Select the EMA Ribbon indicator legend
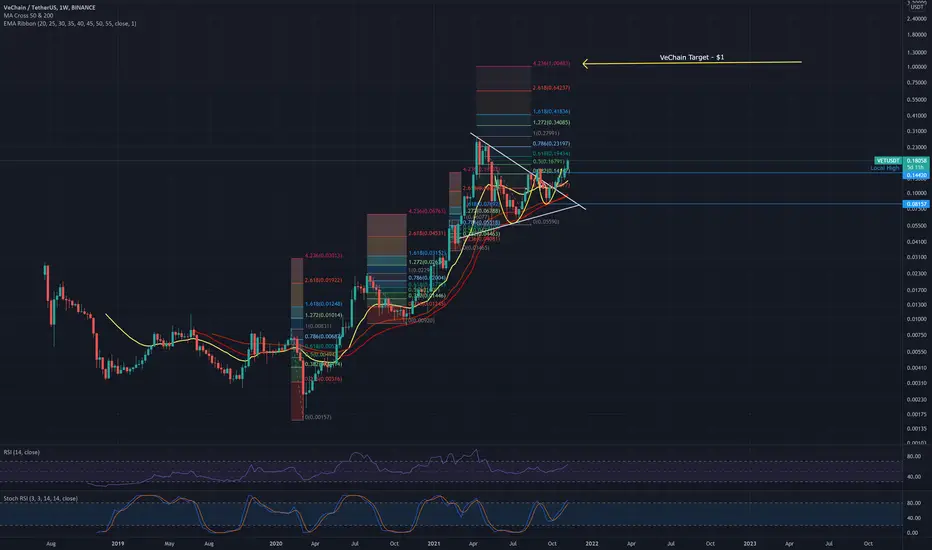 click(70, 23)
